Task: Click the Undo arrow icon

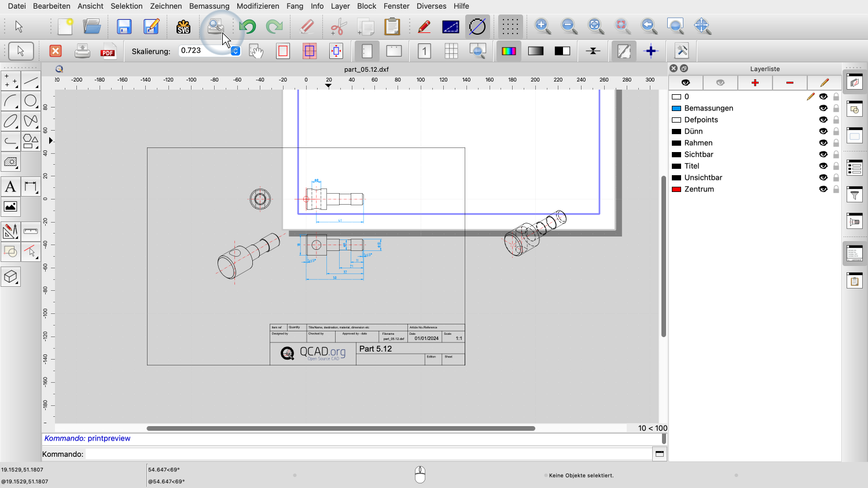Action: (248, 27)
